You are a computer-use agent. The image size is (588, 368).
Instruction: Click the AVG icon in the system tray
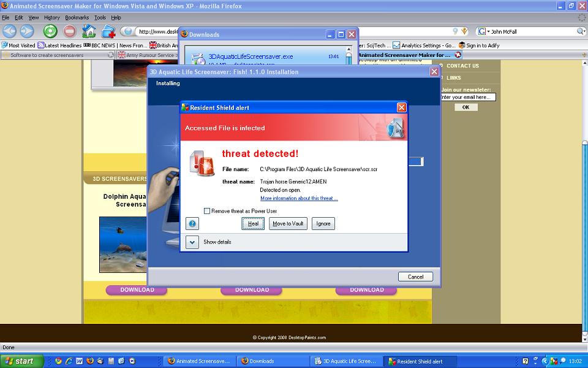point(554,361)
